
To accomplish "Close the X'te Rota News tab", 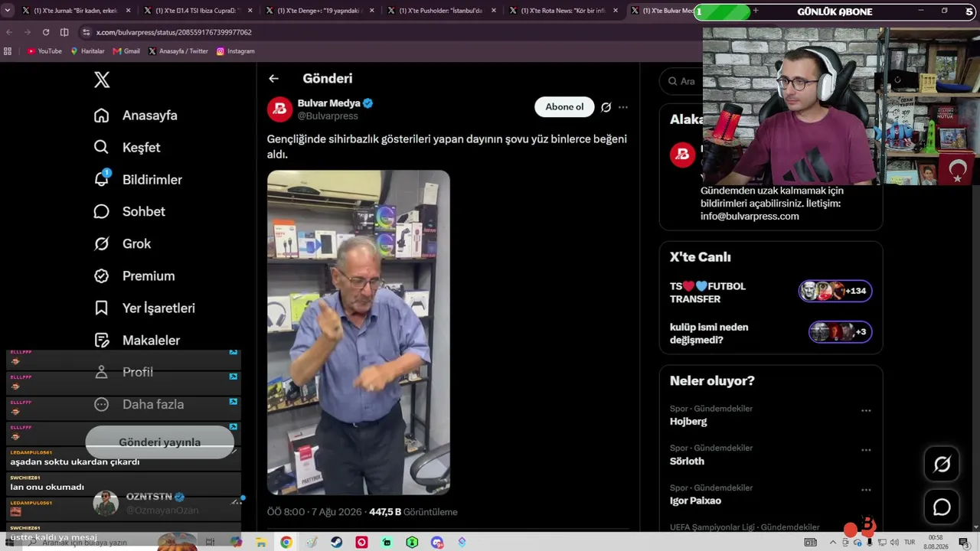I will coord(616,11).
